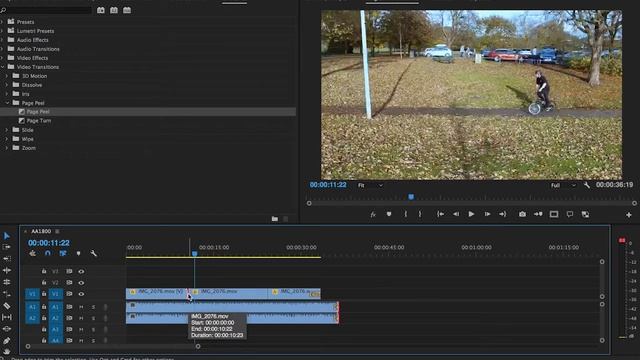Add marker in timeline header
This screenshot has height=360, width=640.
click(78, 253)
